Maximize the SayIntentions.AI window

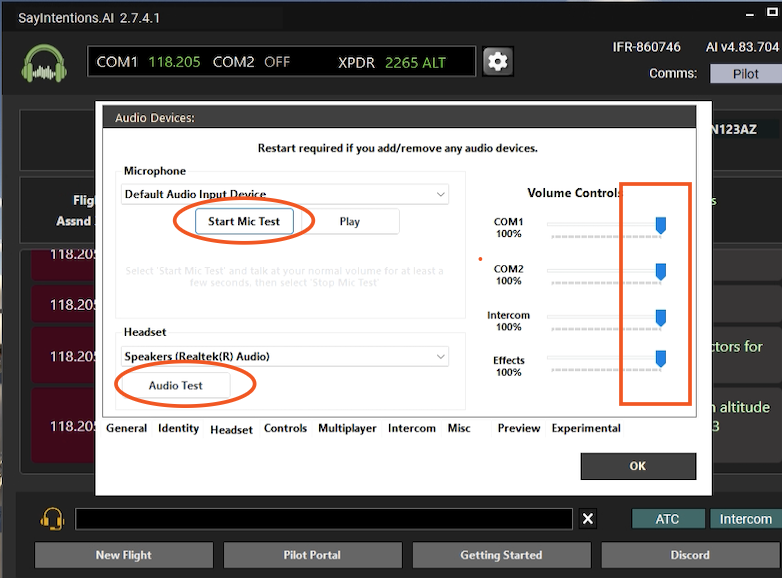(772, 13)
